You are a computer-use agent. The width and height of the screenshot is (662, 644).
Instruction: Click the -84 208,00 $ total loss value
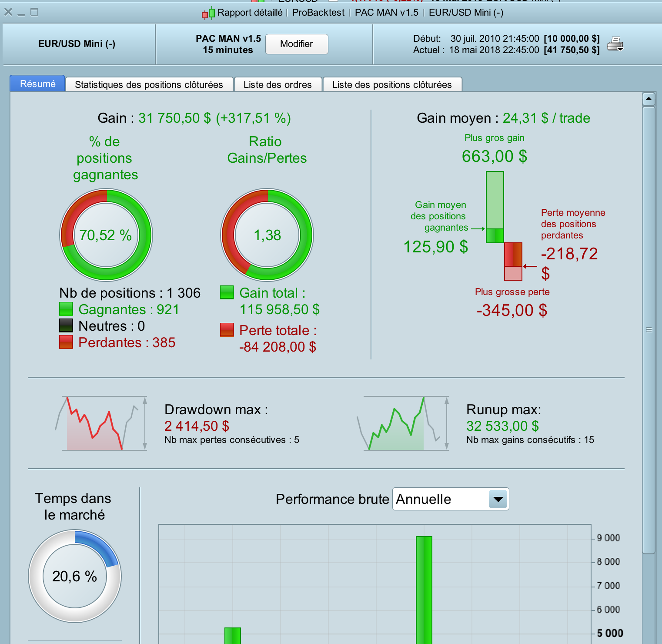pos(278,347)
